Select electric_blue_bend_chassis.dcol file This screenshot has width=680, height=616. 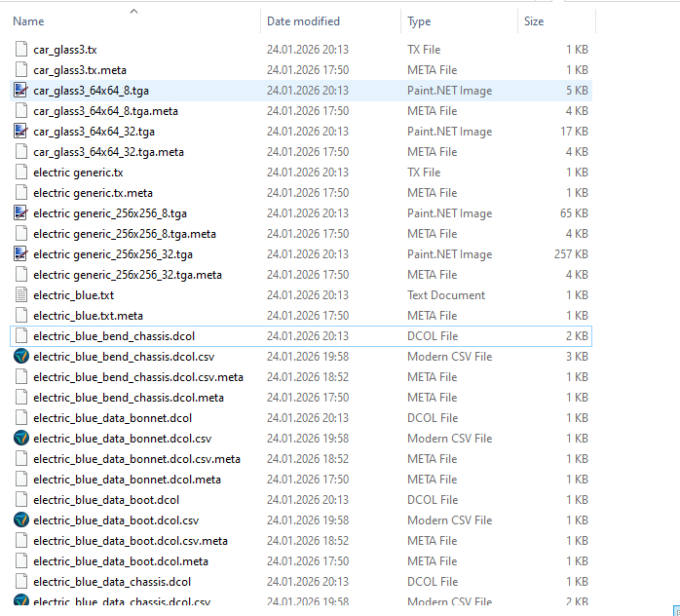click(113, 336)
